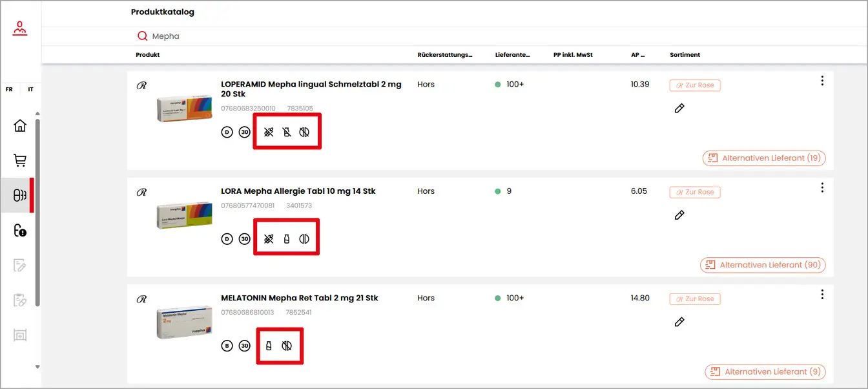Click the Zur Rose badge on LORA Mepha row
Image resolution: width=868 pixels, height=389 pixels.
[x=695, y=192]
